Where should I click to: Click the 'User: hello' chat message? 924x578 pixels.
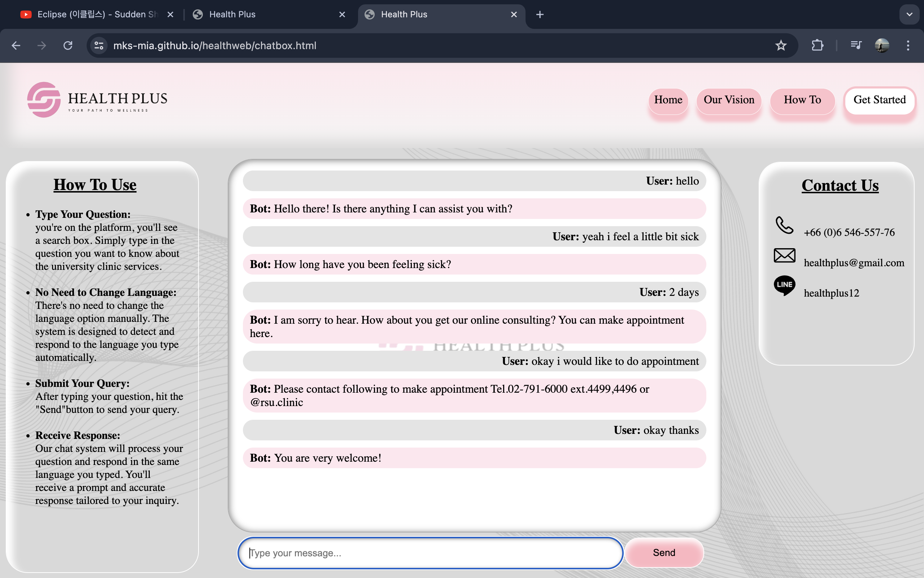(474, 181)
